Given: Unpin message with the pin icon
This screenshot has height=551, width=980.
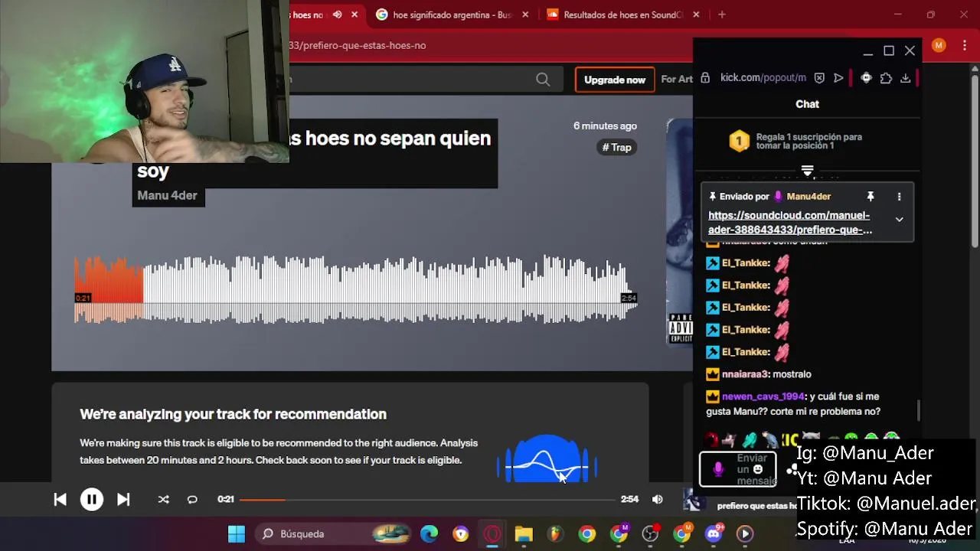Looking at the screenshot, I should coord(870,197).
